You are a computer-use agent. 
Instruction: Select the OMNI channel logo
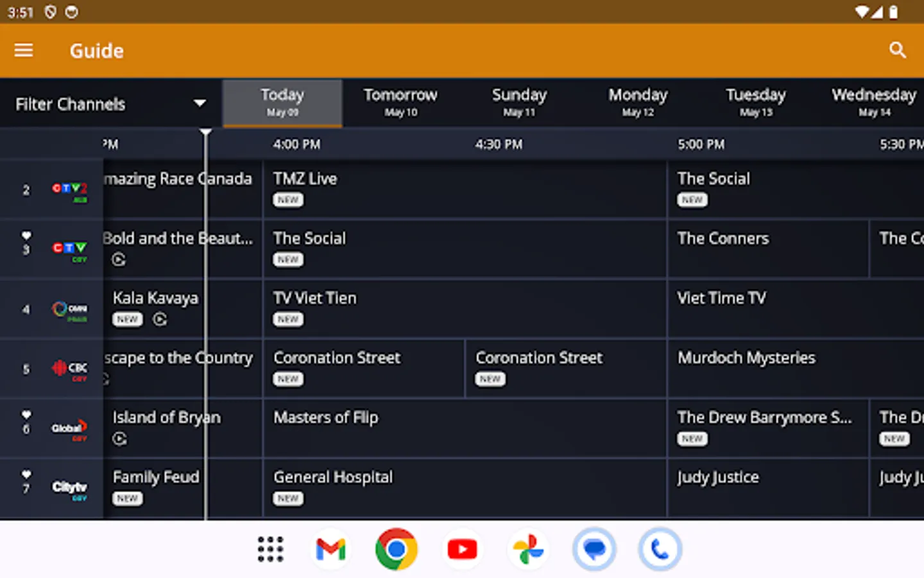point(69,309)
